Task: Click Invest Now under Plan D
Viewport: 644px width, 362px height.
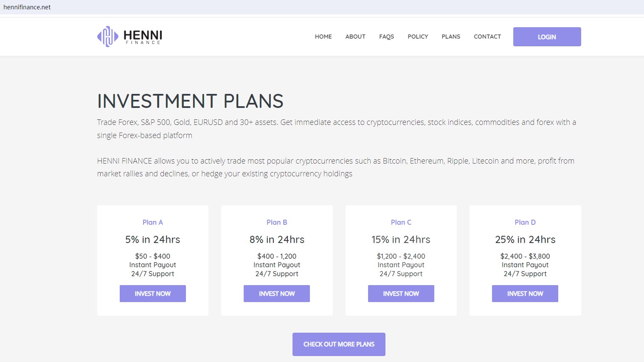Action: [525, 294]
